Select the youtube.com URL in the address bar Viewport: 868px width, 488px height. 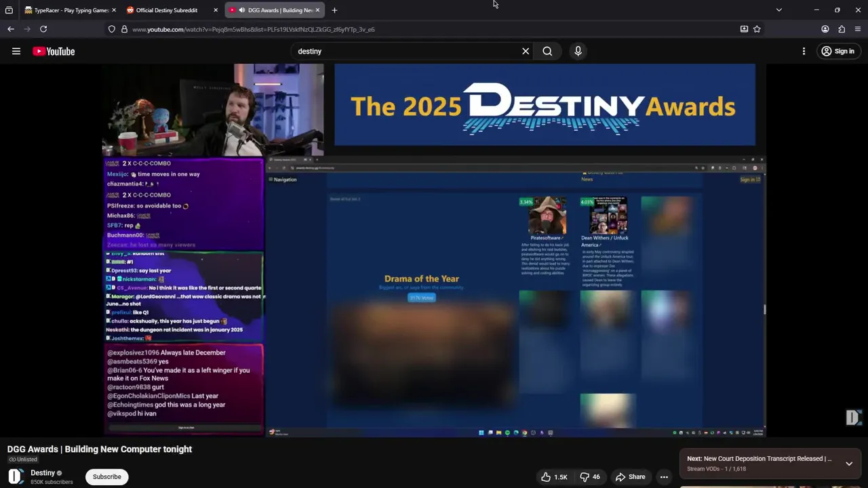pos(254,29)
